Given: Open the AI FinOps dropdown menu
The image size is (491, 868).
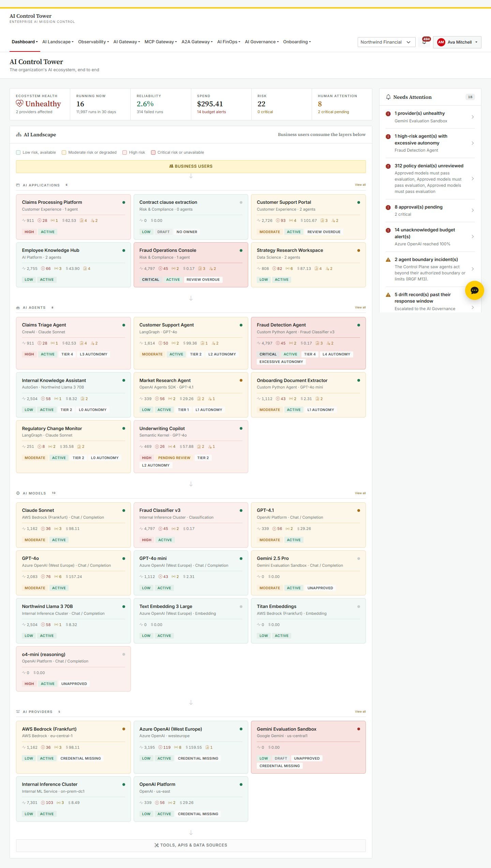Looking at the screenshot, I should 229,42.
